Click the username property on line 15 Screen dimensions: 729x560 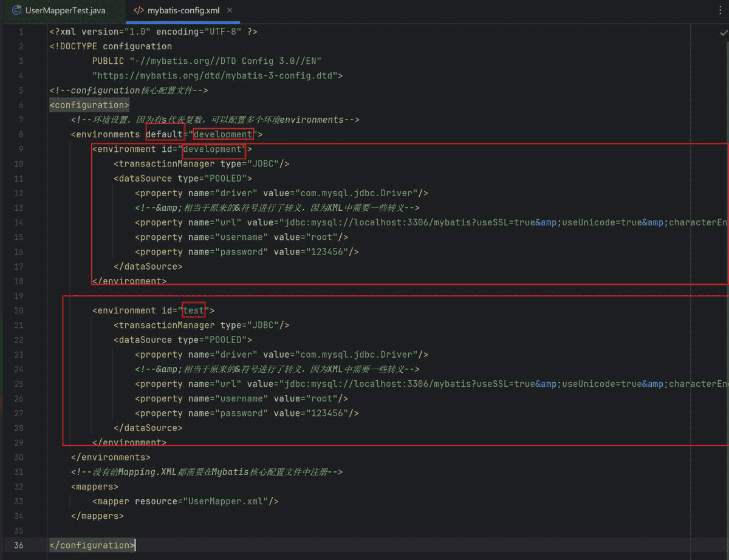coord(241,237)
